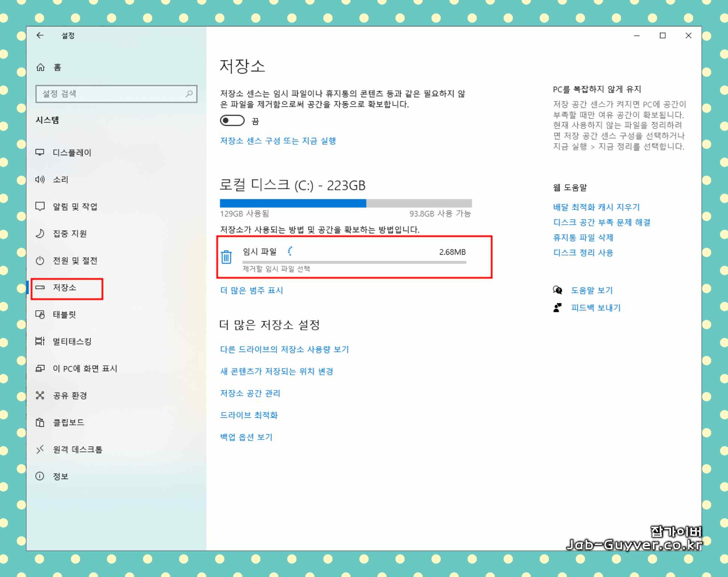Click the Home (홈) house icon
728x577 pixels.
point(40,67)
